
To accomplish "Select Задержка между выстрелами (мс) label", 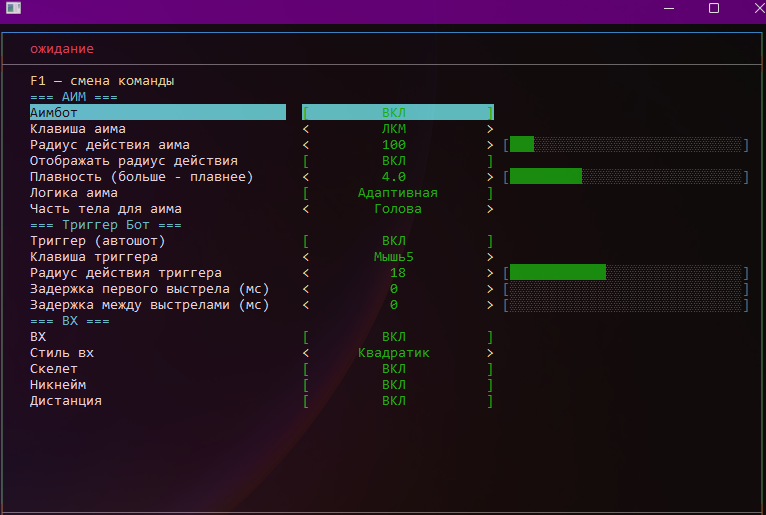I will pyautogui.click(x=149, y=305).
